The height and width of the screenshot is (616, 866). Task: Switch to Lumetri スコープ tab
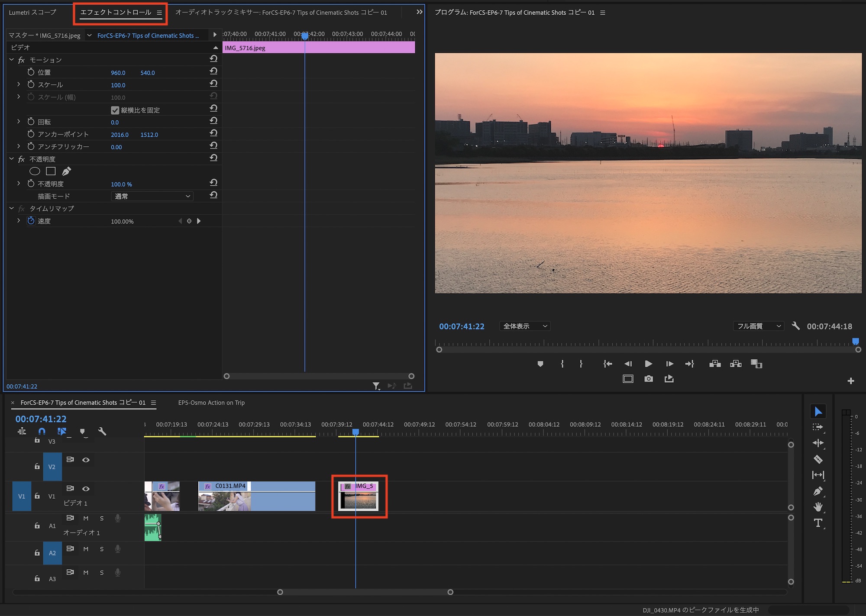(x=32, y=13)
